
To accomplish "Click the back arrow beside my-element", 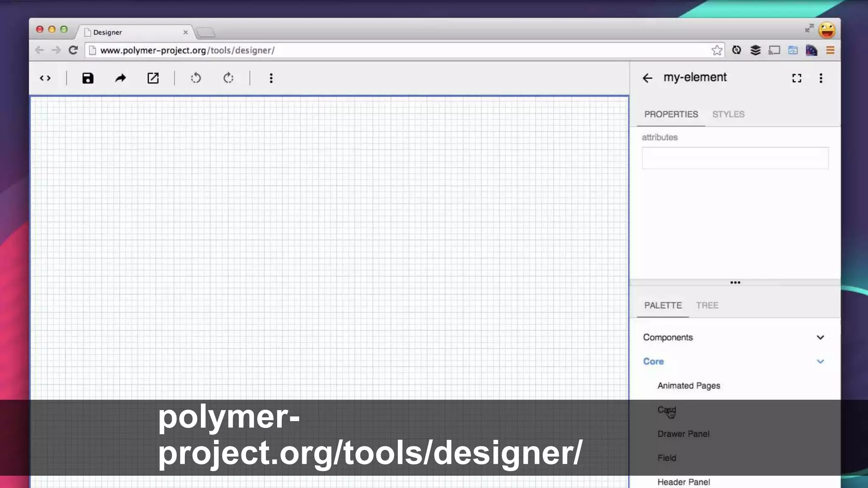I will click(647, 78).
